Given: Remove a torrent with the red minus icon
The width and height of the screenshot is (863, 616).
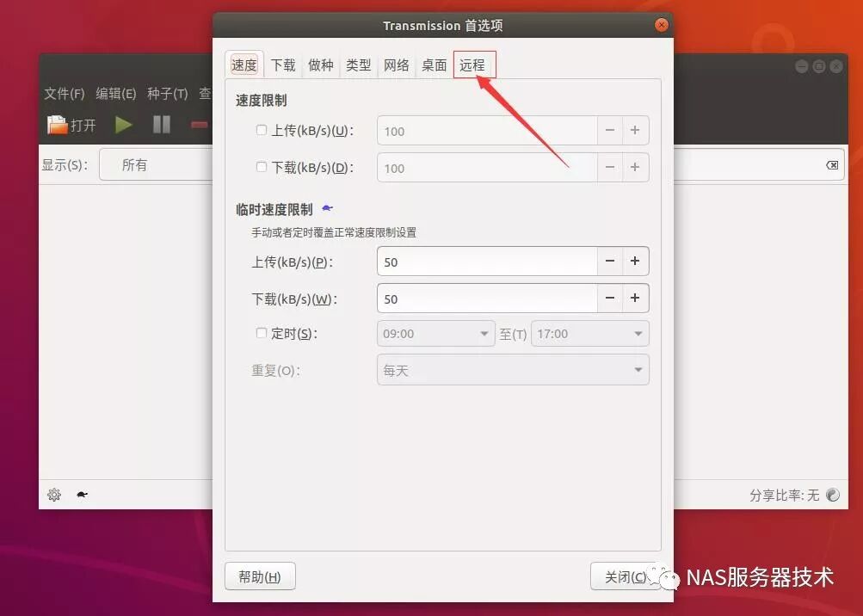Looking at the screenshot, I should click(x=198, y=125).
